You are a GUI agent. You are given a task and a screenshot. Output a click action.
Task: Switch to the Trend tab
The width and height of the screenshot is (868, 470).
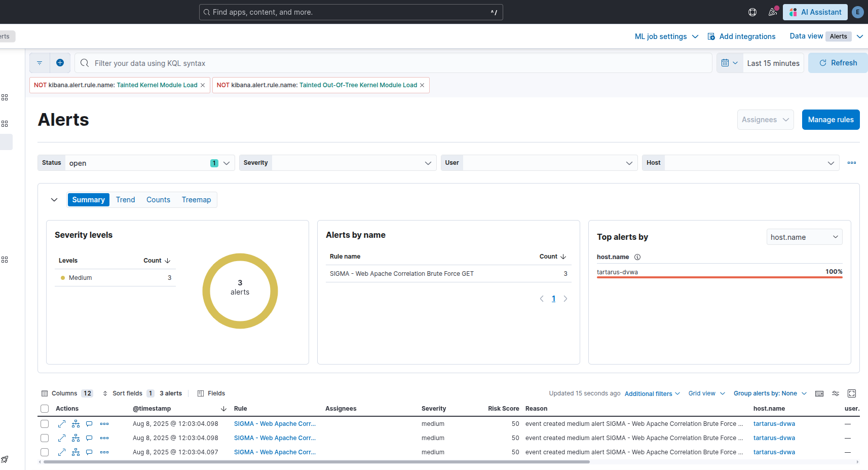click(x=125, y=200)
